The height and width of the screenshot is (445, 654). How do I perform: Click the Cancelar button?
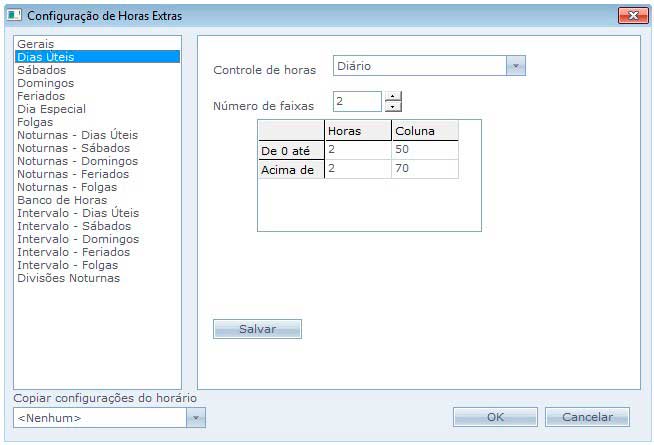coord(586,417)
